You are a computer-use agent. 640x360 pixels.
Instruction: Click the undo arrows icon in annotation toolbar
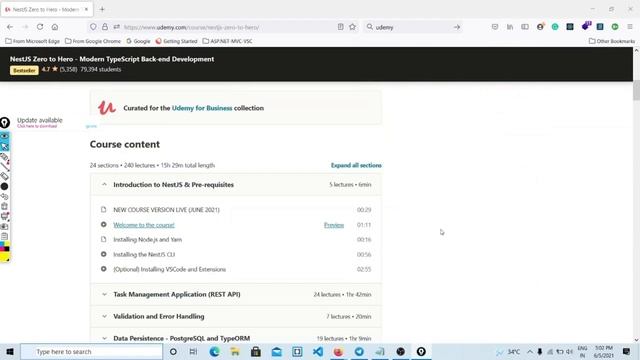(x=4, y=196)
